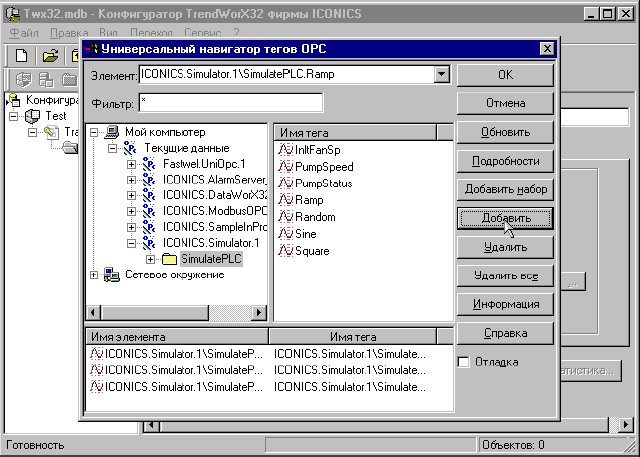Select the ICONICS.SampleInProc server icon
640x457 pixels.
[x=149, y=227]
